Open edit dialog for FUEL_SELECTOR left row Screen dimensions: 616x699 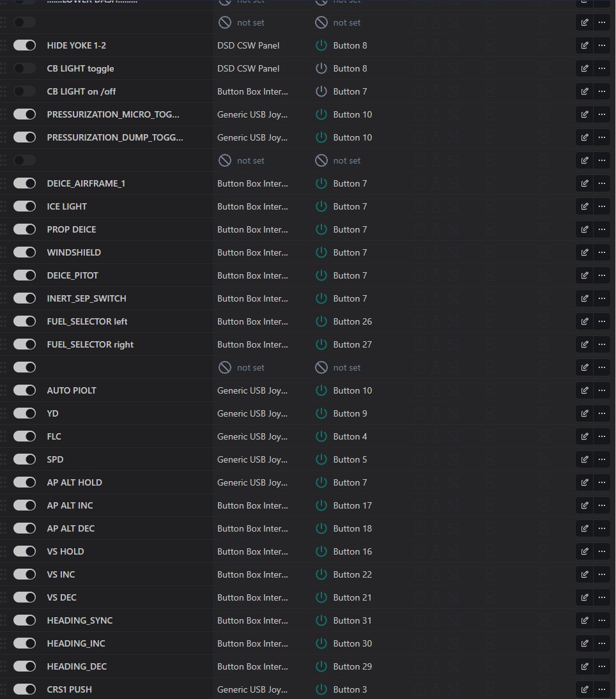click(x=584, y=321)
